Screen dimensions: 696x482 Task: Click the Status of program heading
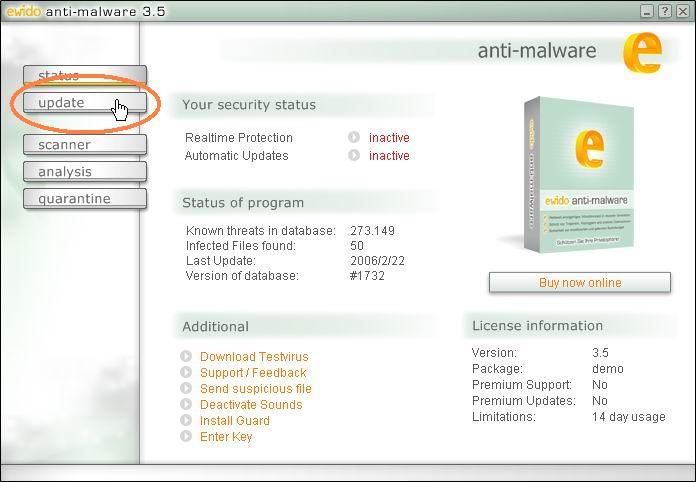pyautogui.click(x=243, y=202)
